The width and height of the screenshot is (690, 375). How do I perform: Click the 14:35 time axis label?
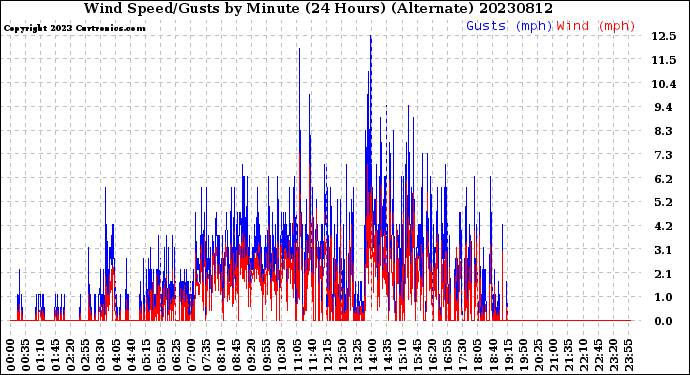click(x=387, y=355)
